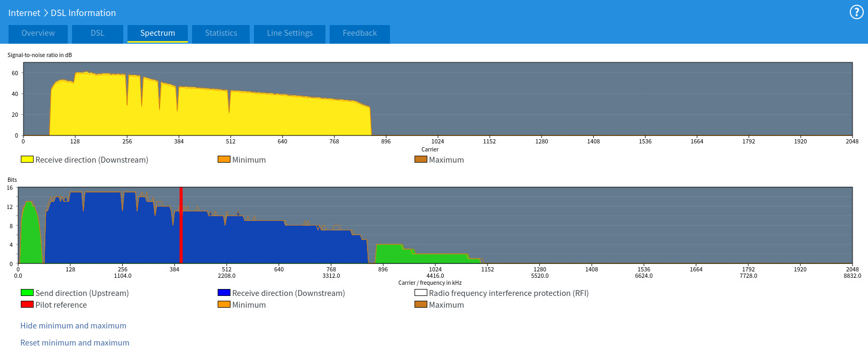868x353 pixels.
Task: Select the Spectrum tab
Action: click(x=157, y=34)
